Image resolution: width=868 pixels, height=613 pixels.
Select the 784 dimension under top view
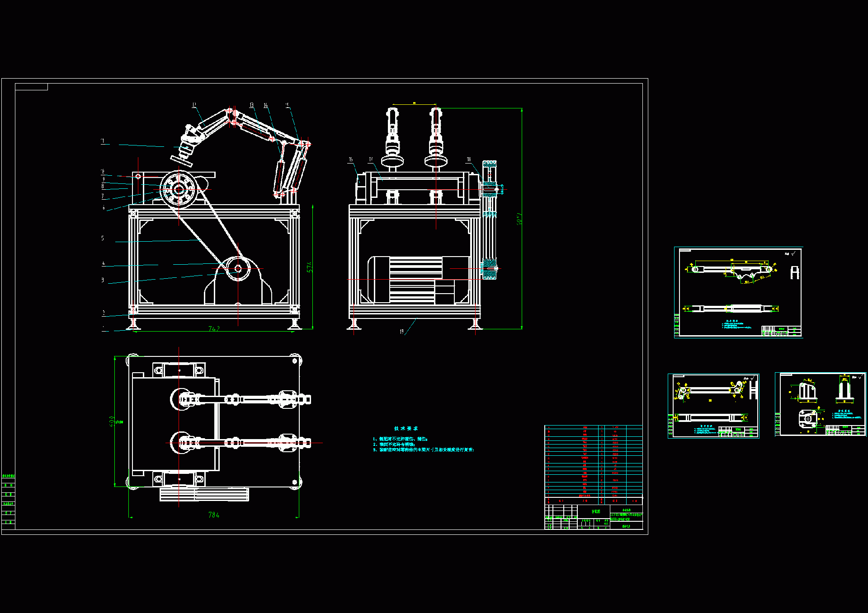click(214, 515)
